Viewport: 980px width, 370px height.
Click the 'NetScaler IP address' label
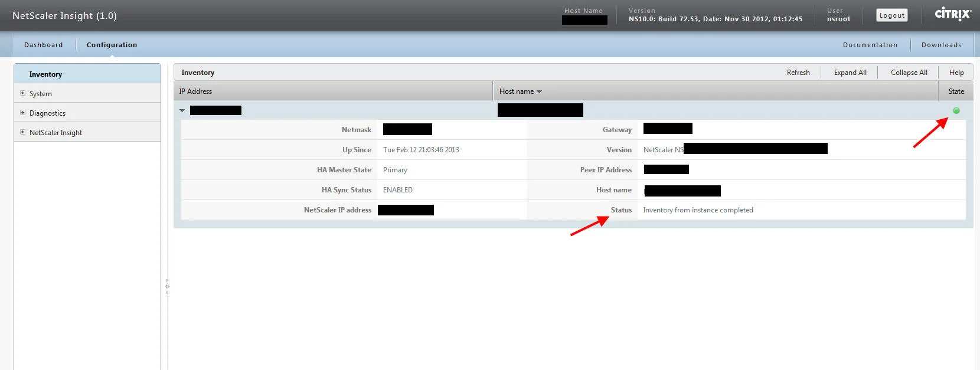click(338, 210)
